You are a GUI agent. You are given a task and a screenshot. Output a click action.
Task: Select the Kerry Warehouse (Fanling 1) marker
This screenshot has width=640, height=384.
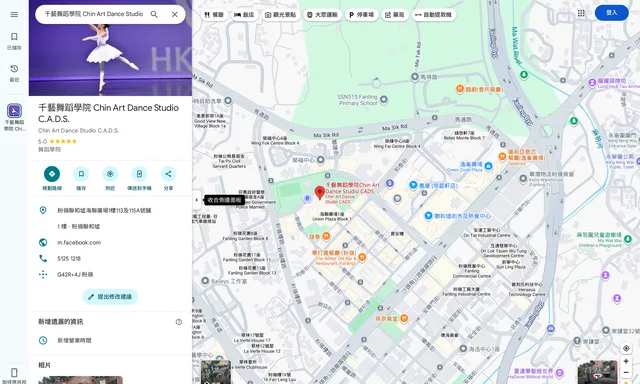(523, 178)
